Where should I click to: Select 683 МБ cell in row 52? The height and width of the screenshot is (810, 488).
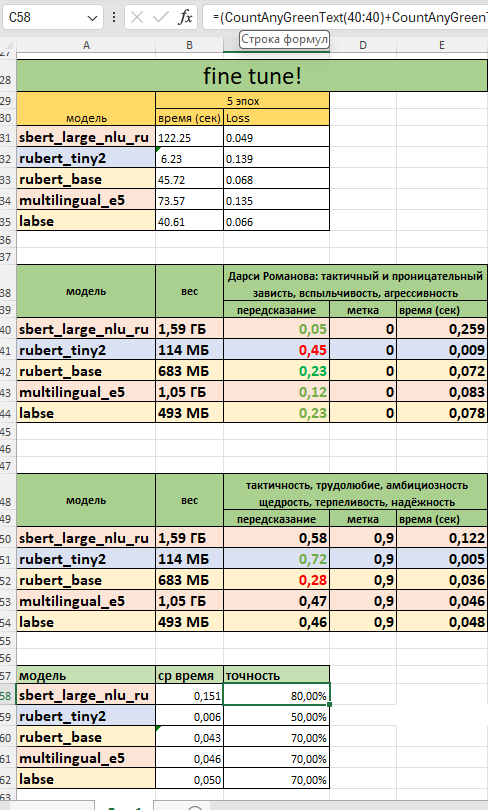click(190, 580)
